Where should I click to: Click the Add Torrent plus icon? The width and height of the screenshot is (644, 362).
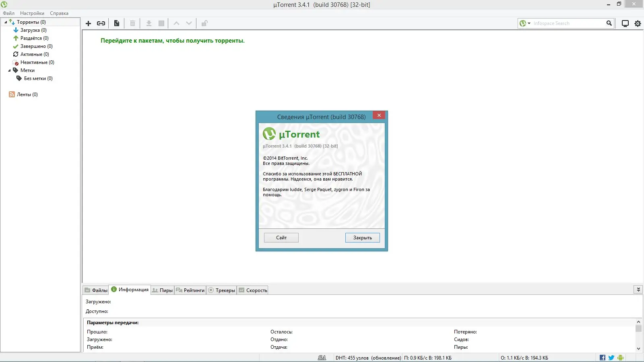pyautogui.click(x=89, y=23)
